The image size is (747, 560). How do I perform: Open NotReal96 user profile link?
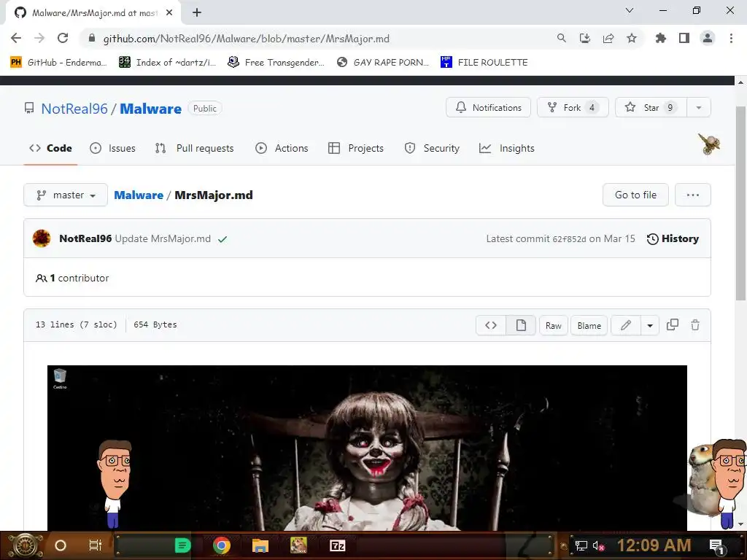point(74,109)
